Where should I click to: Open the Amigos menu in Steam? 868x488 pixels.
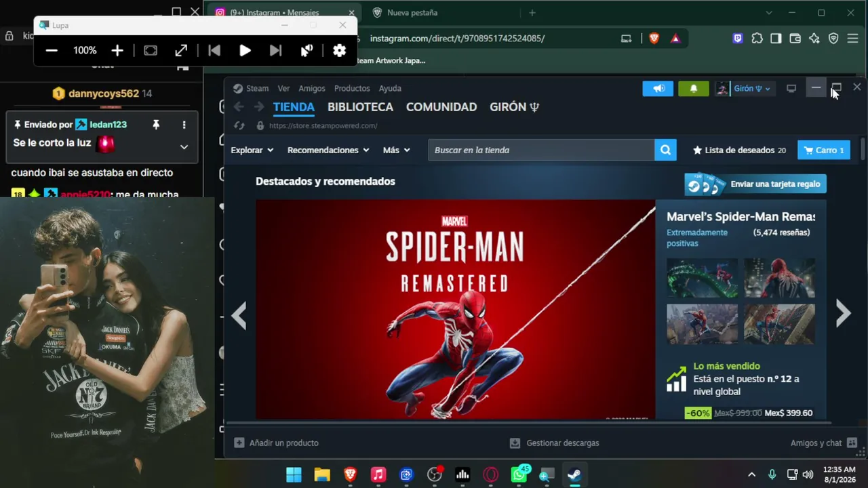pos(312,88)
